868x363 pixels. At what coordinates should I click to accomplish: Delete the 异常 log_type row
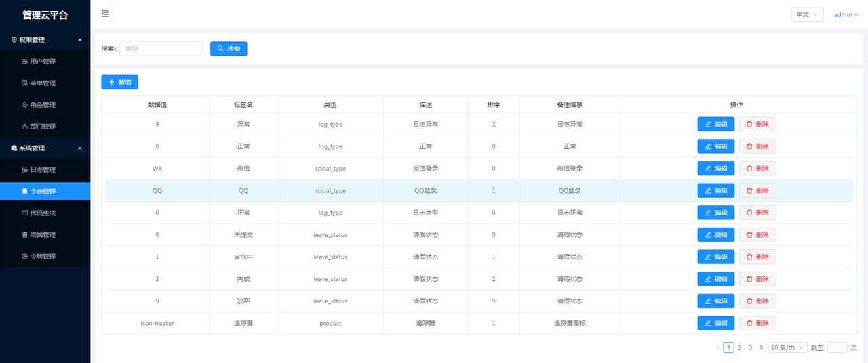coord(757,125)
